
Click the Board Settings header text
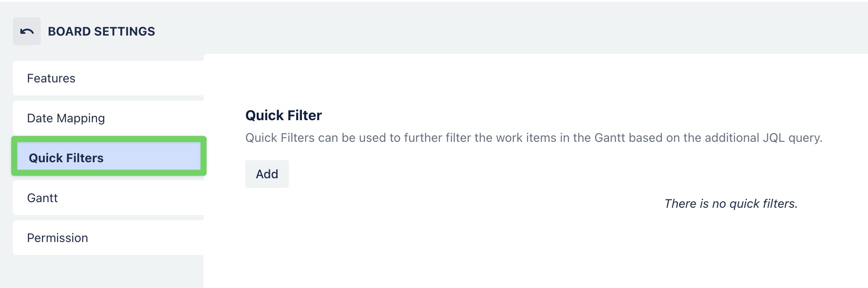tap(102, 31)
